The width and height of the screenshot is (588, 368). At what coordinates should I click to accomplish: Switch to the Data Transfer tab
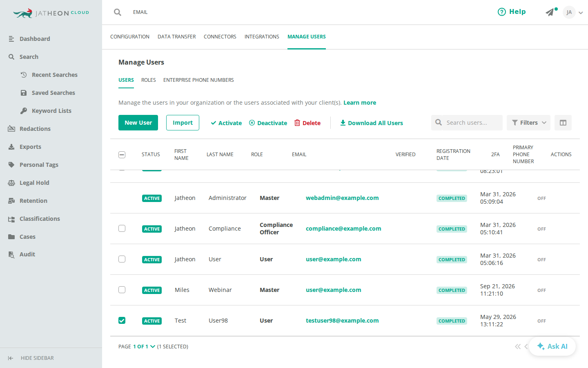(177, 37)
